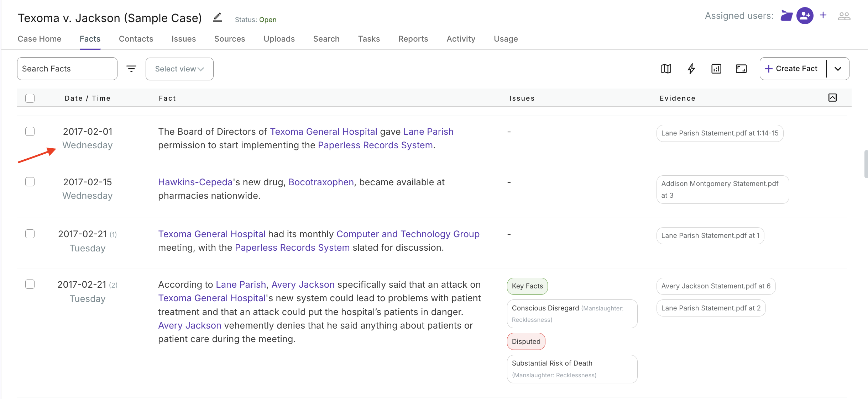
Task: Open the Computer and Technology Group link
Action: (408, 234)
